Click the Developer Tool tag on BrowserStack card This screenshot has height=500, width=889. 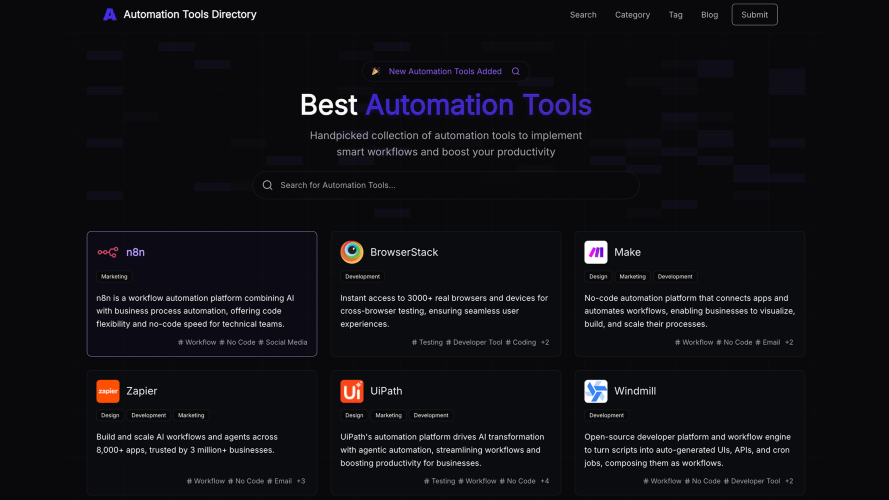click(474, 342)
